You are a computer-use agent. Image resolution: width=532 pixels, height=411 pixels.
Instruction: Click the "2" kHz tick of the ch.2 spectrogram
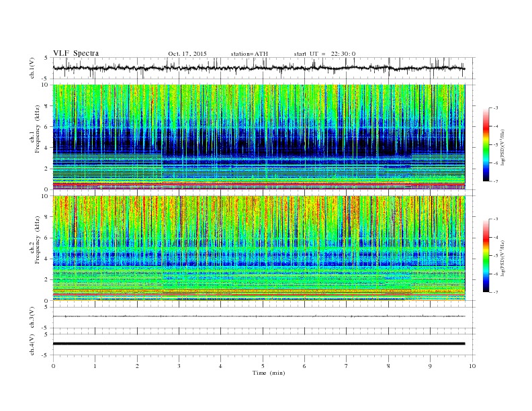(47, 280)
